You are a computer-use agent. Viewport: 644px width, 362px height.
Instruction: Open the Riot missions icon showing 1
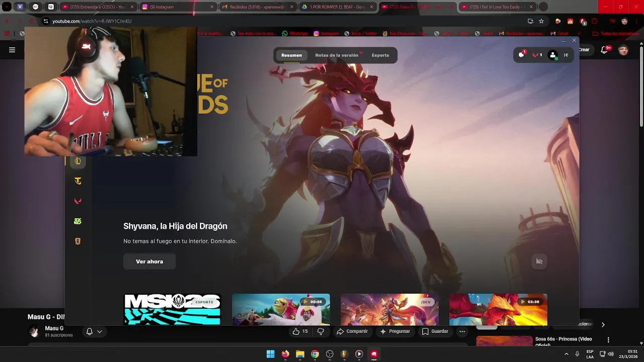tap(537, 55)
